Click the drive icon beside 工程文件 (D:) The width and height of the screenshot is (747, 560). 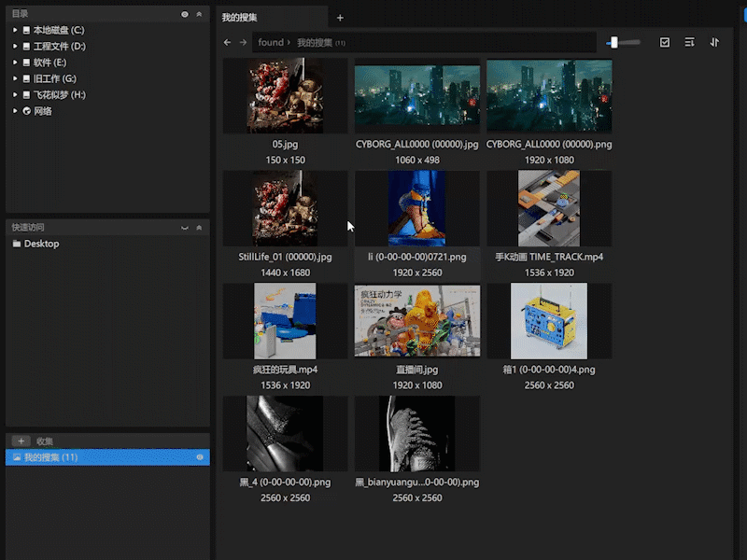pos(27,46)
